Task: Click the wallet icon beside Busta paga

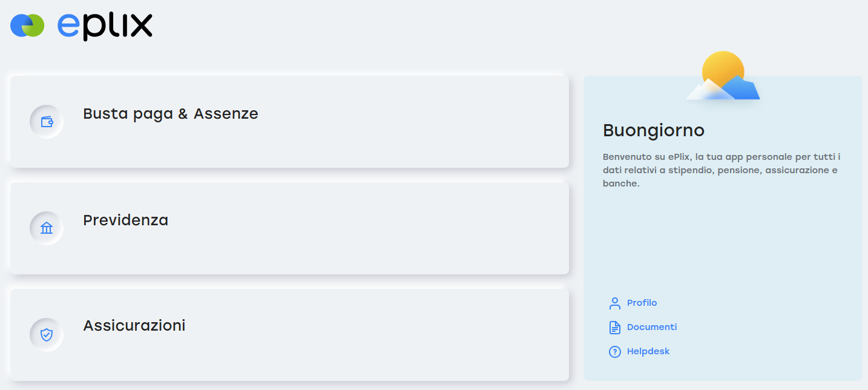Action: (47, 122)
